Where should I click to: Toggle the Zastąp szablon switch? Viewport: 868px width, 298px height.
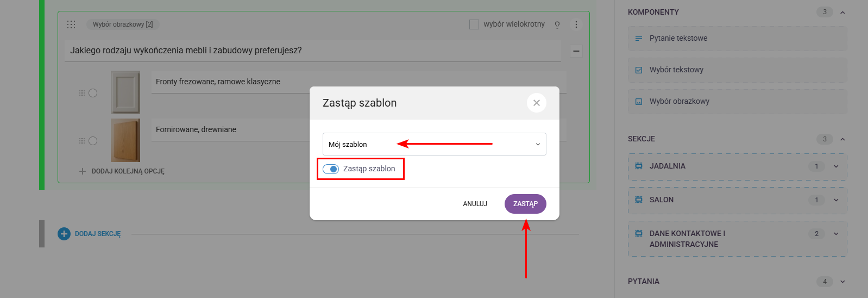point(331,169)
